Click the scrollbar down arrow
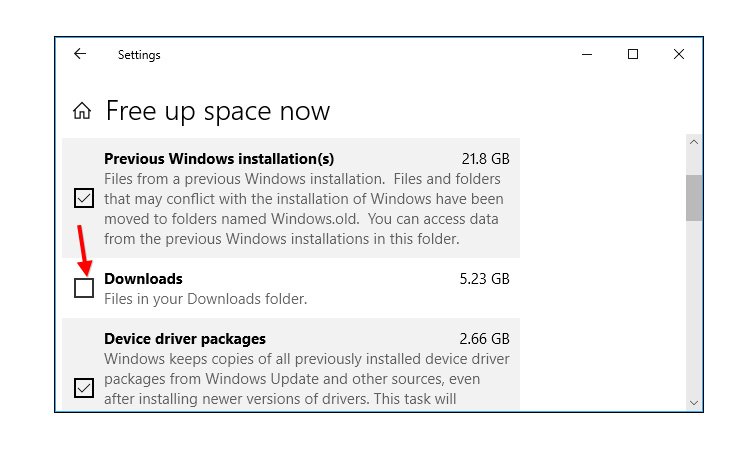Image resolution: width=750 pixels, height=450 pixels. pos(693,402)
